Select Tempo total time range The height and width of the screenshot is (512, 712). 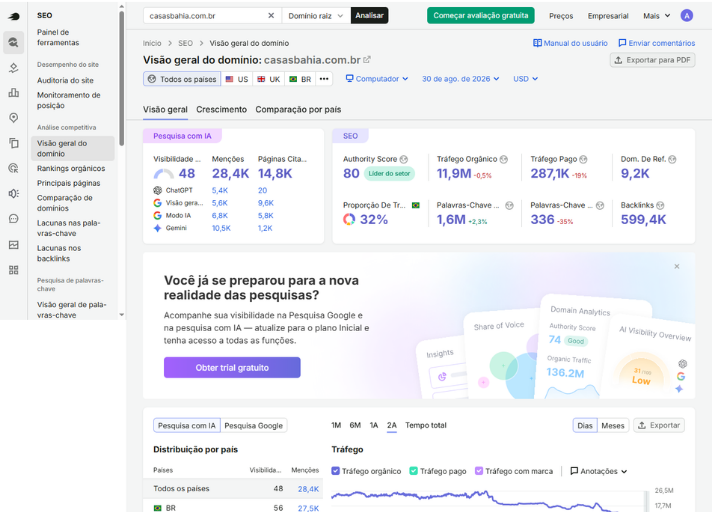pyautogui.click(x=426, y=425)
